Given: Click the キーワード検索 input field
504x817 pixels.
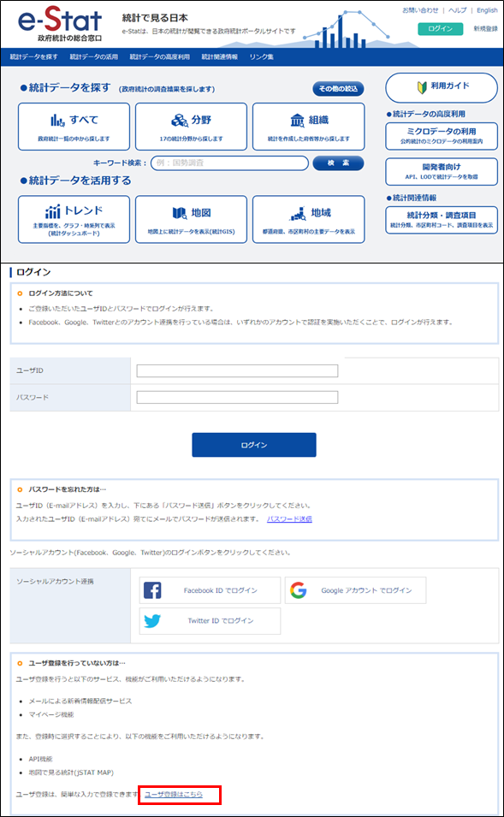Looking at the screenshot, I should [230, 163].
